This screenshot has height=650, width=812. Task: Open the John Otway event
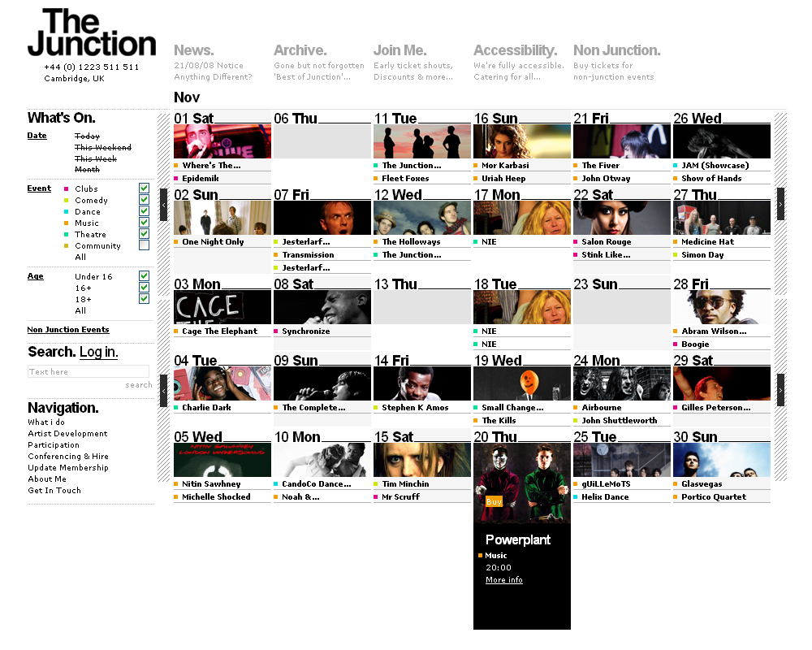(606, 178)
